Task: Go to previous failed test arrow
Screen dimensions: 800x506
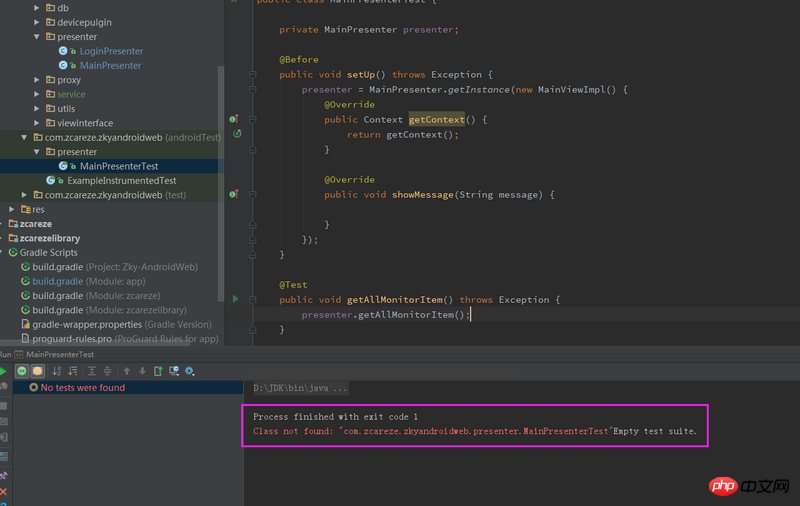Action: point(127,371)
